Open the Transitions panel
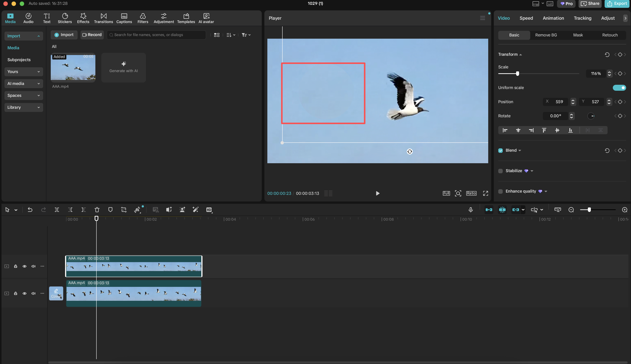This screenshot has height=364, width=631. 103,18
